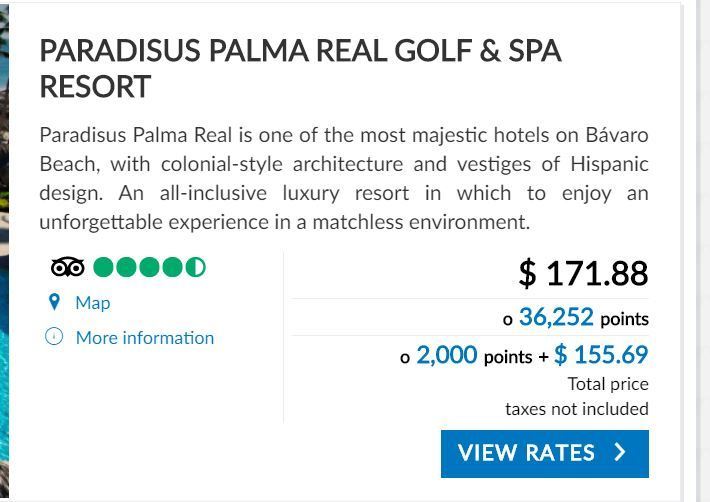Image resolution: width=710 pixels, height=502 pixels.
Task: Click the $ 155.69 combined price
Action: tap(601, 354)
